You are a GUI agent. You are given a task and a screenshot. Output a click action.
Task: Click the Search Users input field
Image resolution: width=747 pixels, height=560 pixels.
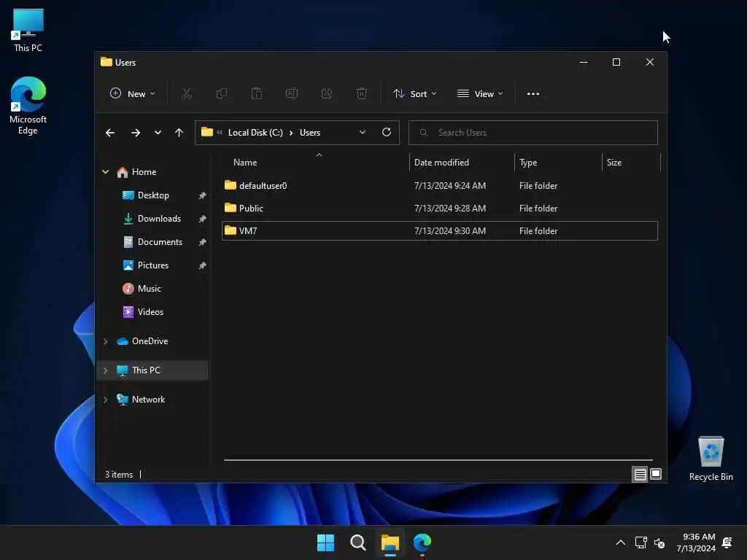click(x=533, y=133)
